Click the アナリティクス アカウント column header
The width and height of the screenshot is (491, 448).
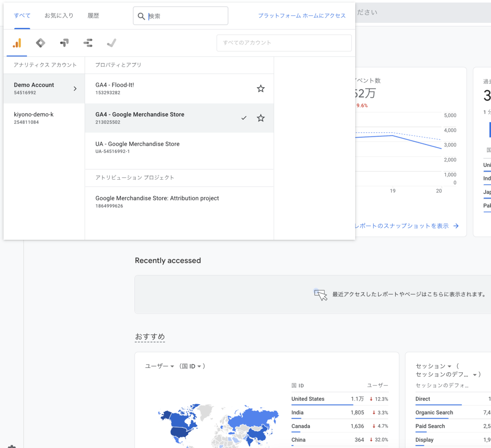click(45, 65)
